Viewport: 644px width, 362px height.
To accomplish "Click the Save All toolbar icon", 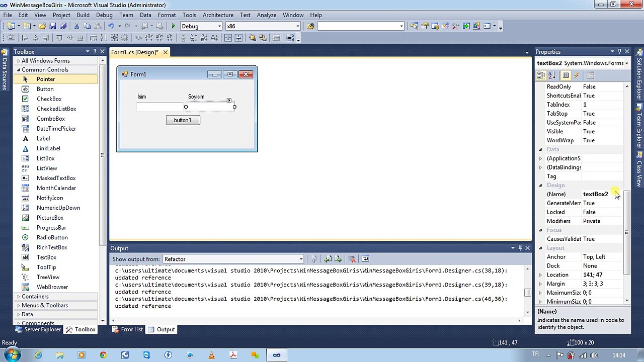I will (63, 26).
